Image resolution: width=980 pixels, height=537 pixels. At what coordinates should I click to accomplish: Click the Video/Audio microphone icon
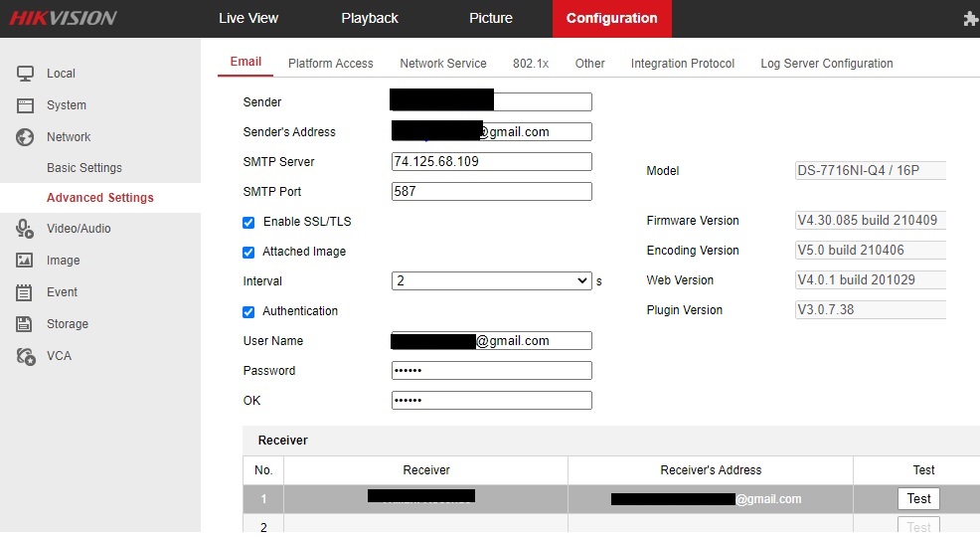[x=26, y=229]
